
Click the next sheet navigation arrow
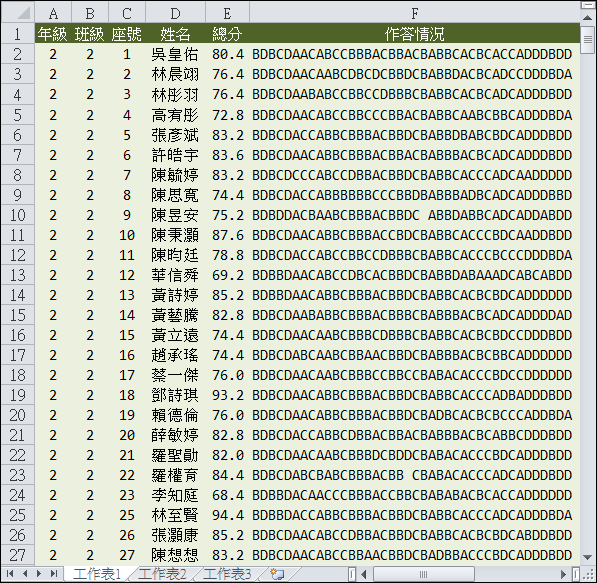39,573
